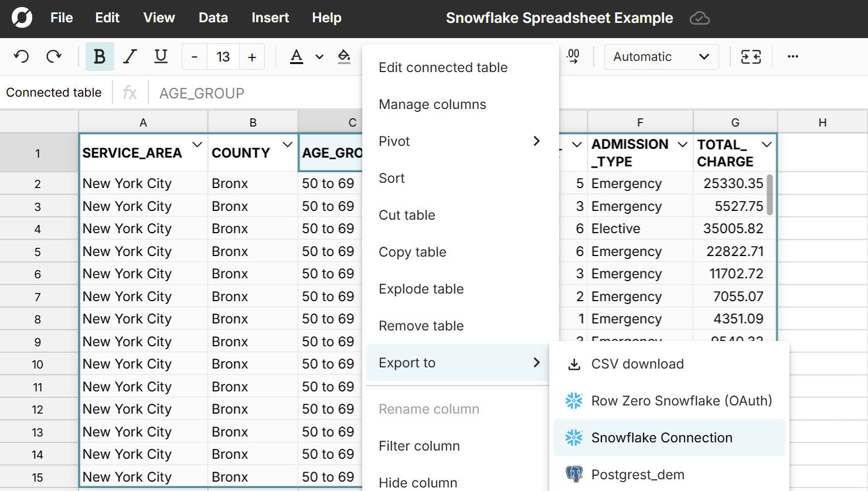Click the text wrap icon in toolbar
Image resolution: width=868 pixels, height=491 pixels.
751,57
